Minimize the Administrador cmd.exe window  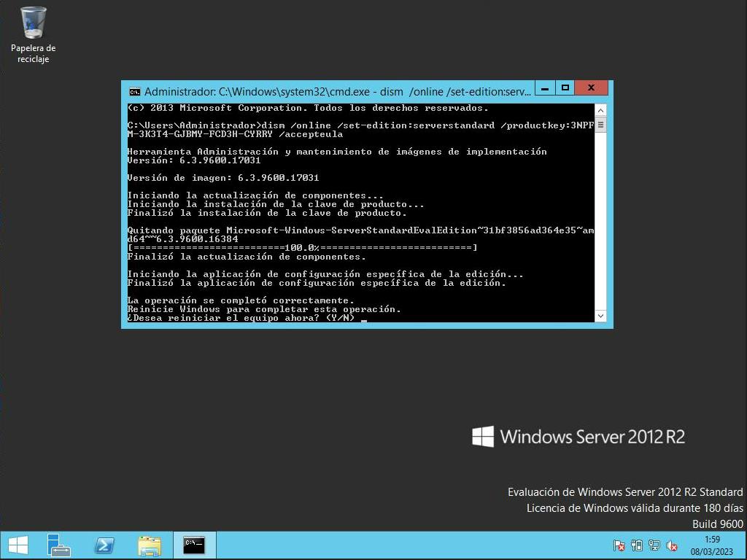[546, 88]
